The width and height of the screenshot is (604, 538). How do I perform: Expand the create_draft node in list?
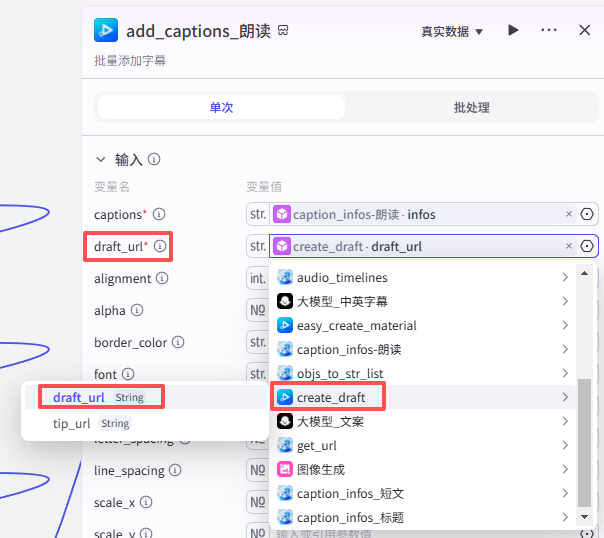point(565,397)
